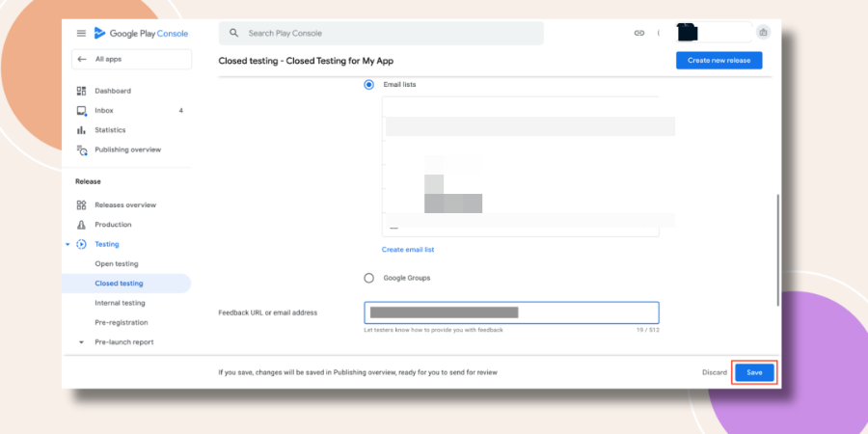Select the Google Groups radio button
868x434 pixels.
[368, 278]
